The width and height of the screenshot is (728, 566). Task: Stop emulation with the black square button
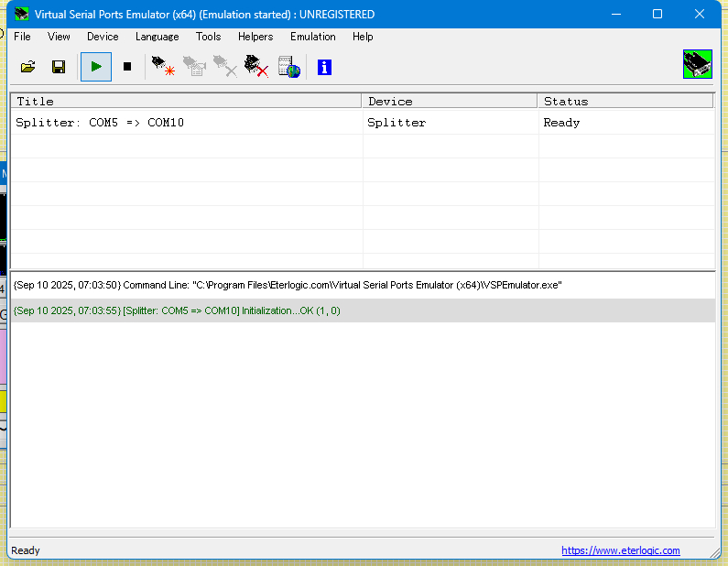coord(127,67)
